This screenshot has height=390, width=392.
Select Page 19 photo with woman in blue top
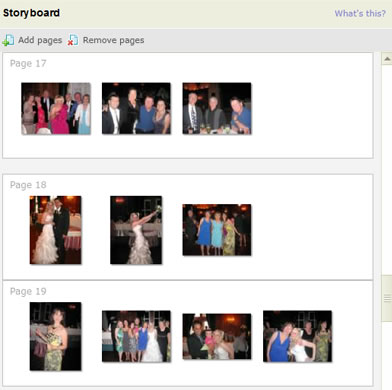298,336
